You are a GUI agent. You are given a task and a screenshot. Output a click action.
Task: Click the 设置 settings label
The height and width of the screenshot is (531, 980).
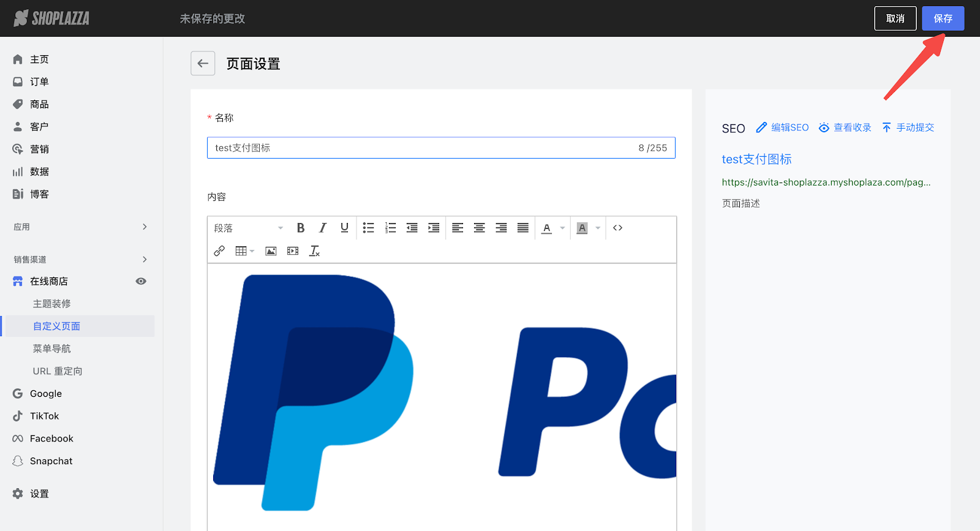(39, 494)
